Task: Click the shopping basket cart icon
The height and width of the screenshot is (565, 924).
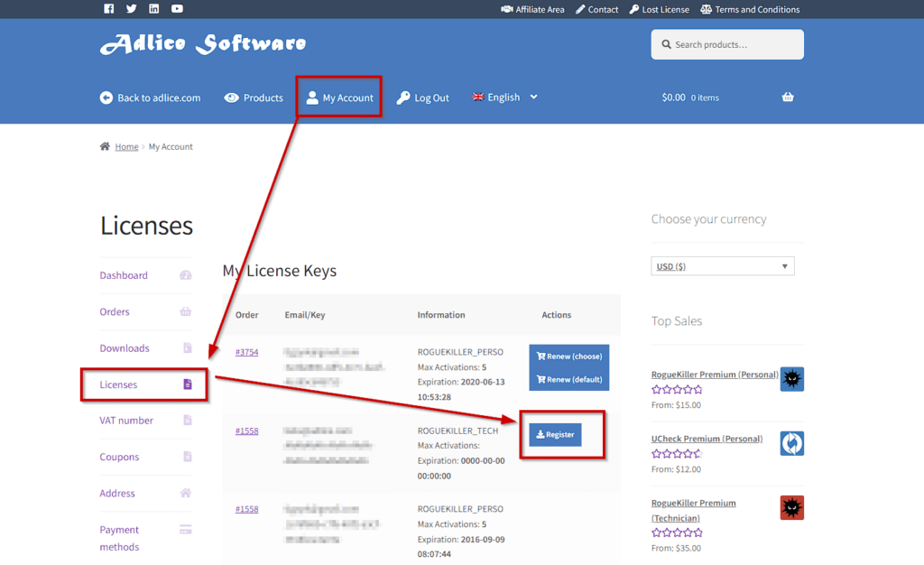Action: [x=788, y=97]
